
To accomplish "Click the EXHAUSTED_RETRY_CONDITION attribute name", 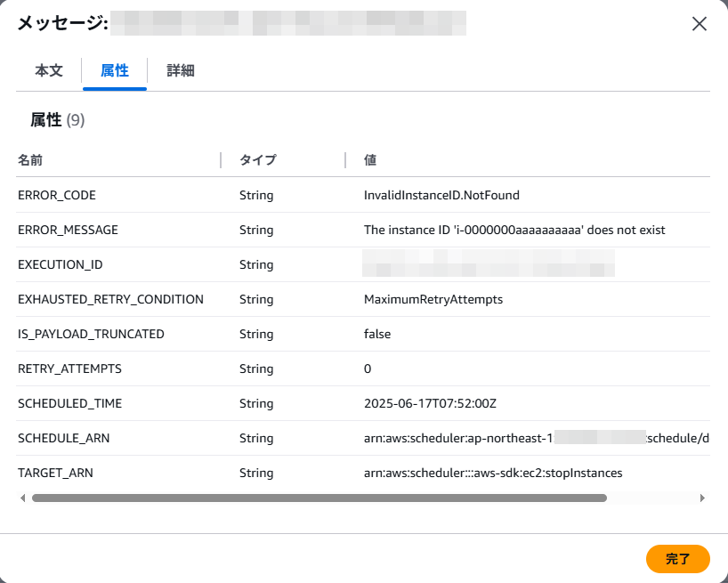I will pyautogui.click(x=110, y=299).
